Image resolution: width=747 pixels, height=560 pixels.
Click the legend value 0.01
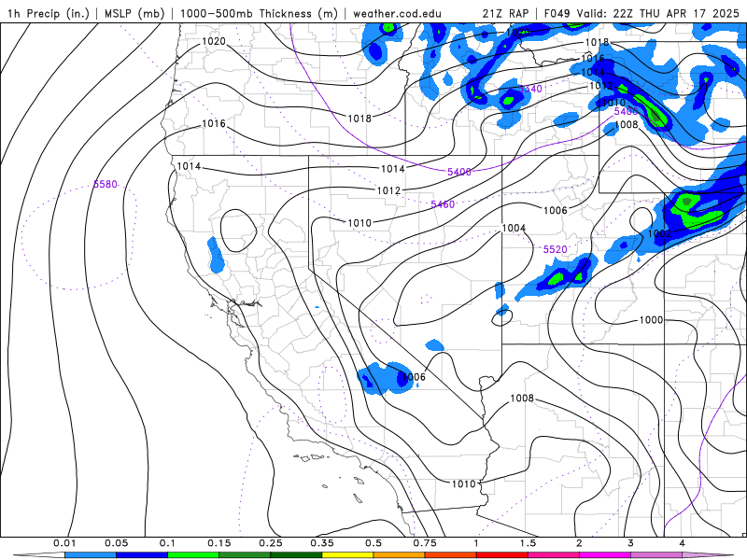(x=64, y=543)
